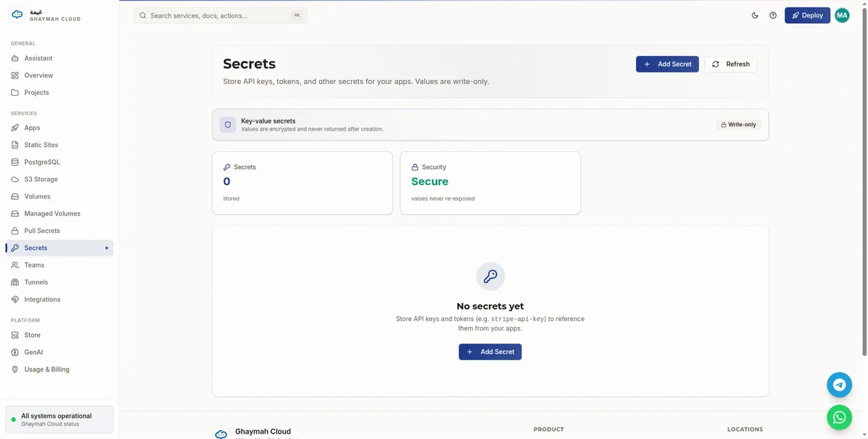Click the Security Secure card
The width and height of the screenshot is (868, 439).
[490, 183]
